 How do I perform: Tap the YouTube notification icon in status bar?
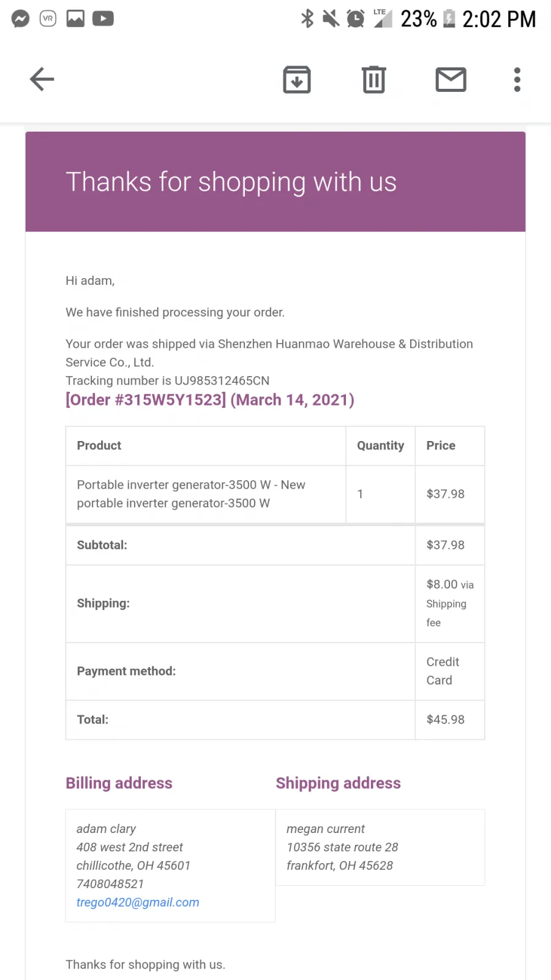point(103,19)
